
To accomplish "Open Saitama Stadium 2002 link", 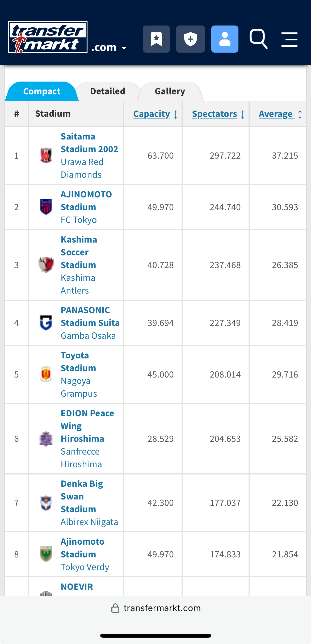I will click(89, 143).
